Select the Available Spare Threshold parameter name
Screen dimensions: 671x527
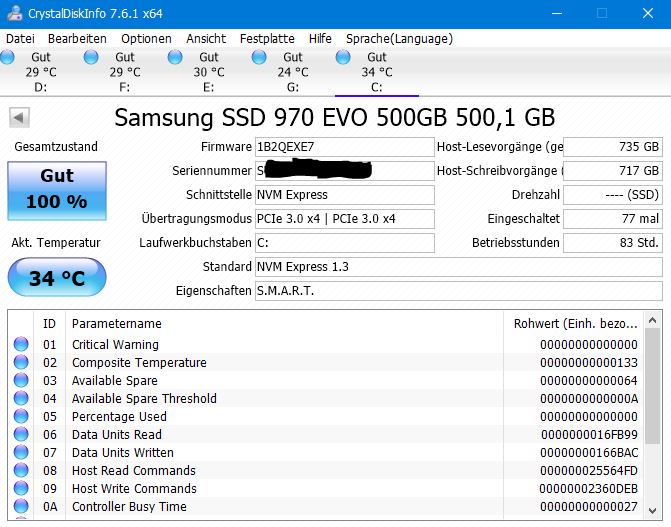tap(144, 399)
